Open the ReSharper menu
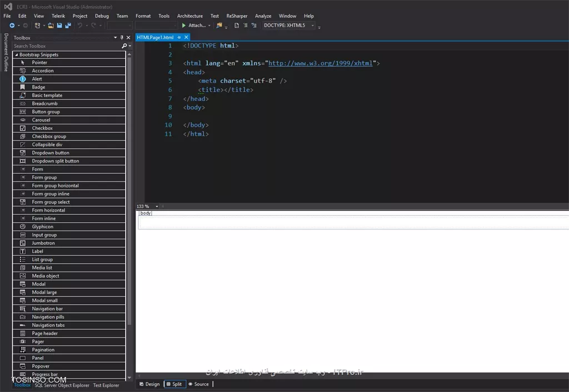569x392 pixels. (237, 16)
